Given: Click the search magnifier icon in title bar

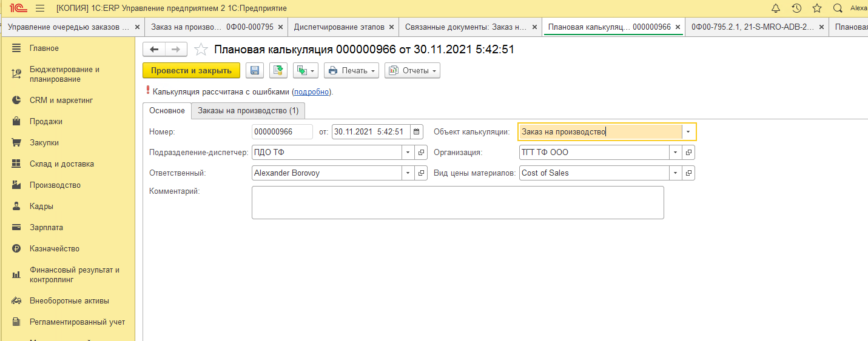Looking at the screenshot, I should click(838, 8).
